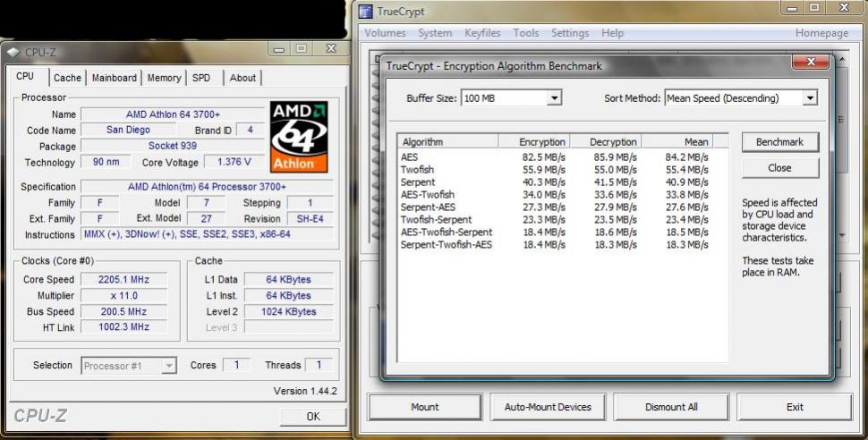Select the AES-Twofish row

click(554, 194)
